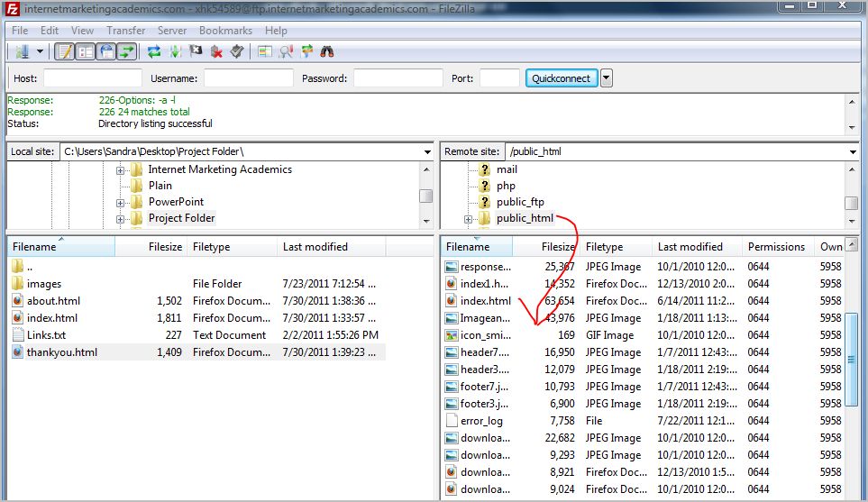Click the disconnect from server icon
Screen dimensions: 868x502
(x=216, y=51)
